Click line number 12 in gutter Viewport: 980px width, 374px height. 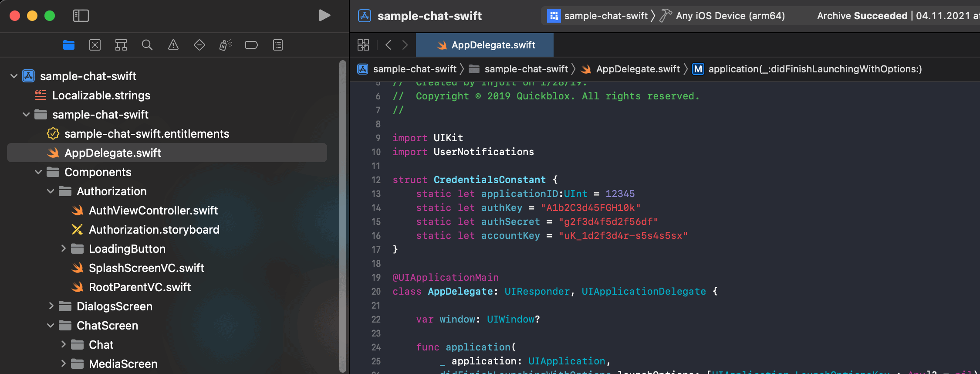(376, 180)
